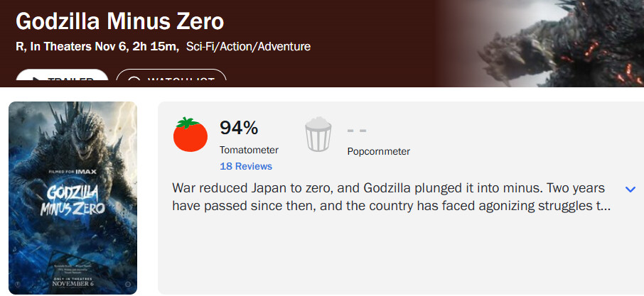Screen dimensions: 644x296
Task: Click the Sci-Fi/Action/Adventure genre text
Action: click(249, 46)
